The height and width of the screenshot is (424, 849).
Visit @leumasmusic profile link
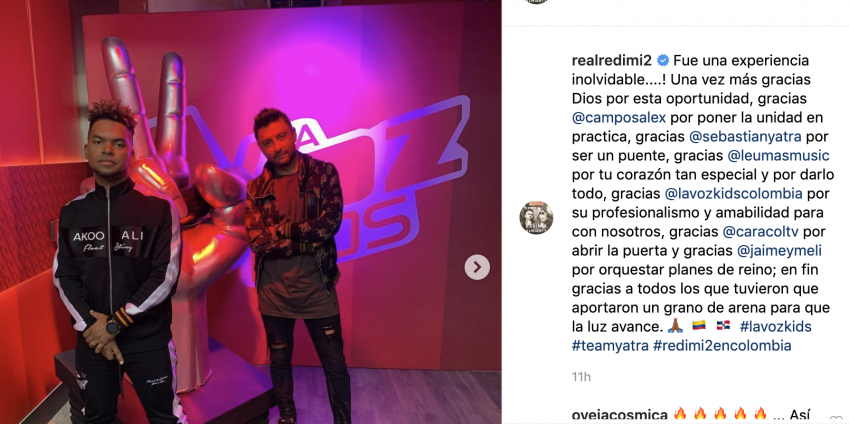779,155
